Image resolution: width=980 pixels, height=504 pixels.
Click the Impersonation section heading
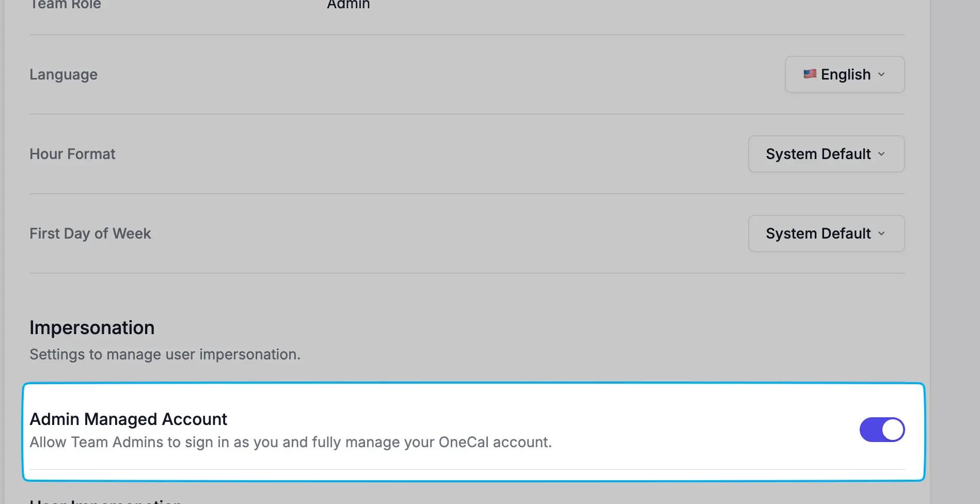click(x=92, y=328)
